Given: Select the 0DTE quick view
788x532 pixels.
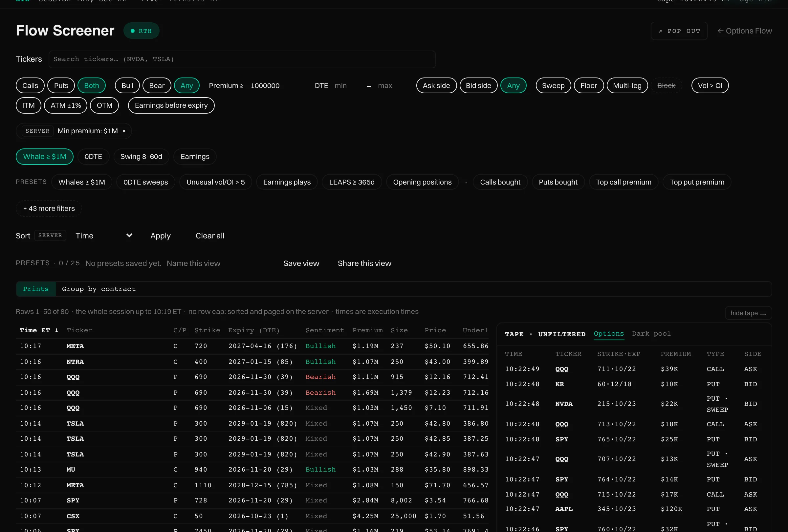Looking at the screenshot, I should click(93, 157).
